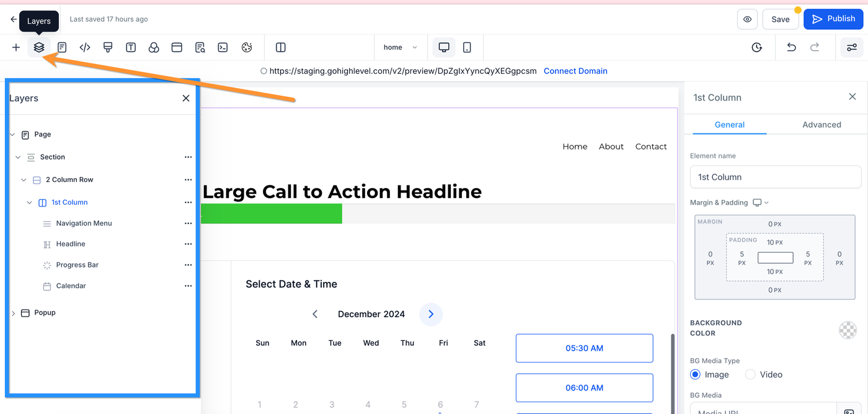Switch to the Advanced tab
The height and width of the screenshot is (414, 868).
pyautogui.click(x=821, y=124)
